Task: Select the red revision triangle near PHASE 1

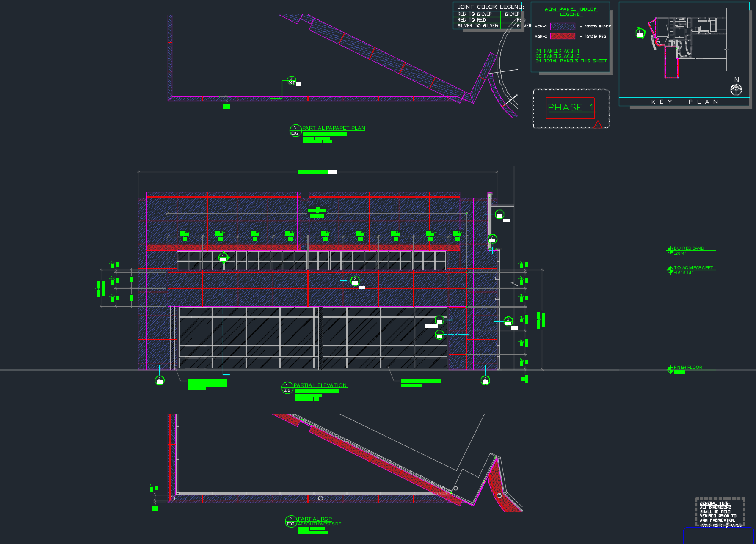Action: (597, 124)
